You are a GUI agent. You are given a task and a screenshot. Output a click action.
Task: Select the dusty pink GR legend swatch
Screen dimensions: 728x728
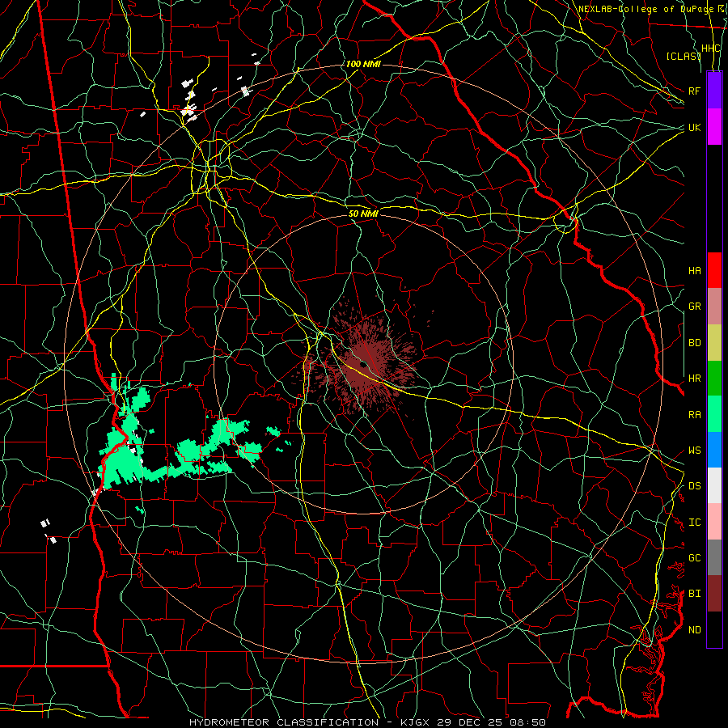click(714, 306)
